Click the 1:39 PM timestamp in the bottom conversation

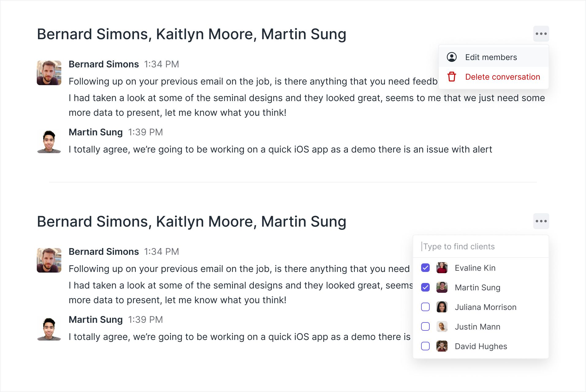[x=145, y=320]
